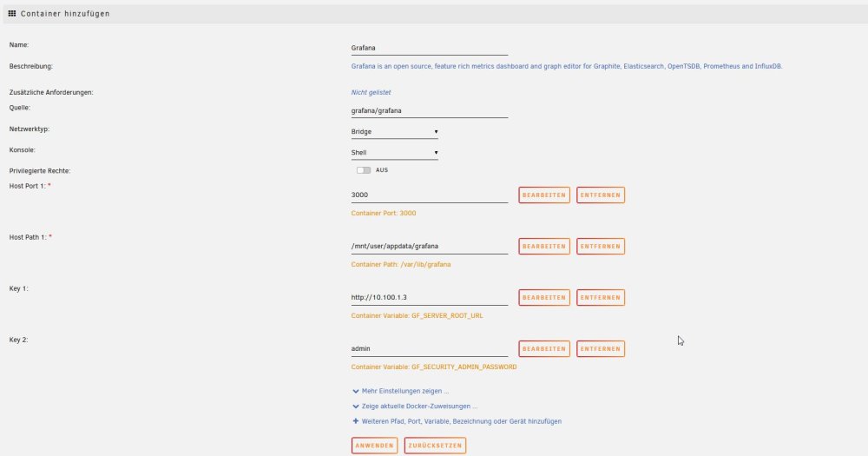Click the Anwenden button

pyautogui.click(x=374, y=446)
